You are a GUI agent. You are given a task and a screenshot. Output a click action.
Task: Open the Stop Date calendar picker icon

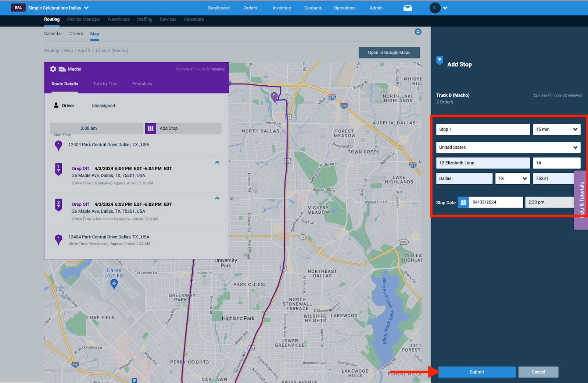(463, 202)
